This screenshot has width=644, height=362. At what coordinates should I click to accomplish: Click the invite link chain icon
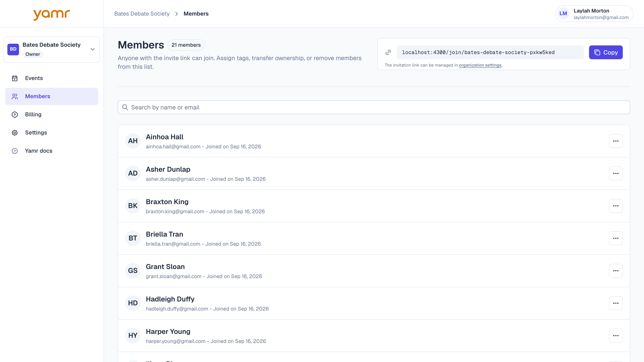[388, 52]
